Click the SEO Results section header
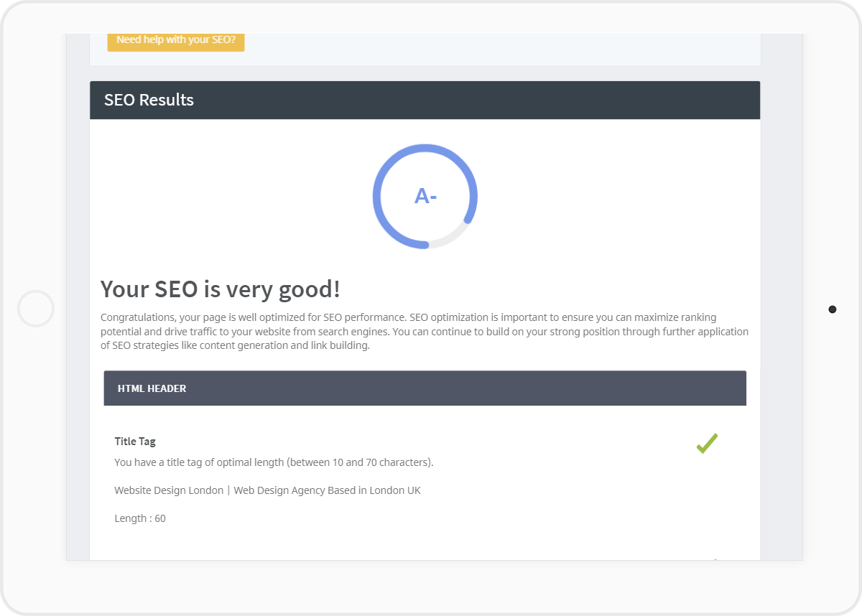The width and height of the screenshot is (862, 616). pyautogui.click(x=425, y=100)
